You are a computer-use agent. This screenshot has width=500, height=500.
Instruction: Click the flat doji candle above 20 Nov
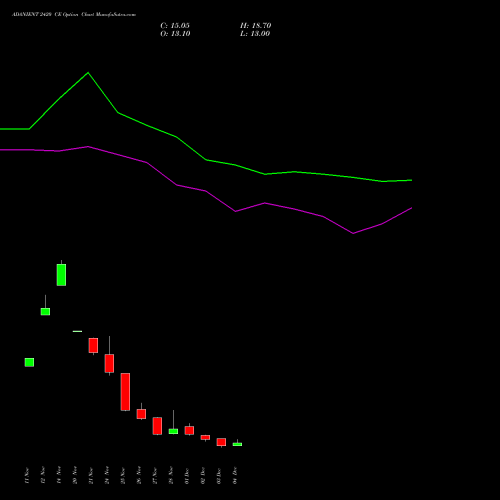77,331
